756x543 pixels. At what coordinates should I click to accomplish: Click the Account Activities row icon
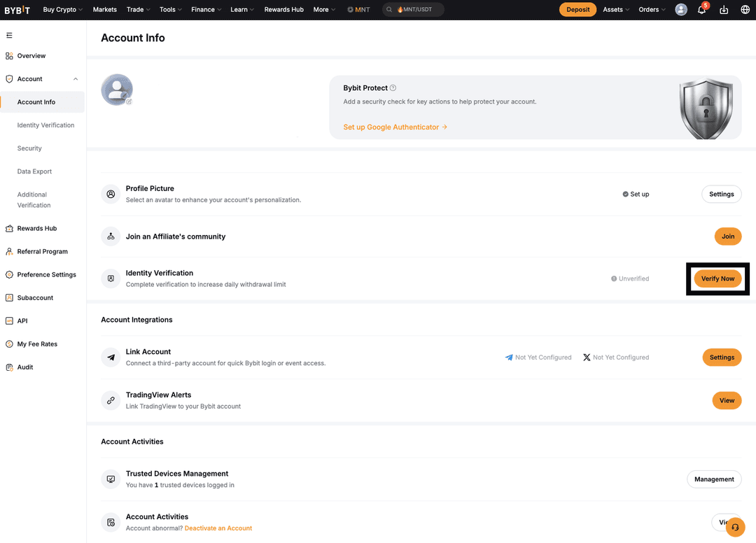(x=111, y=522)
